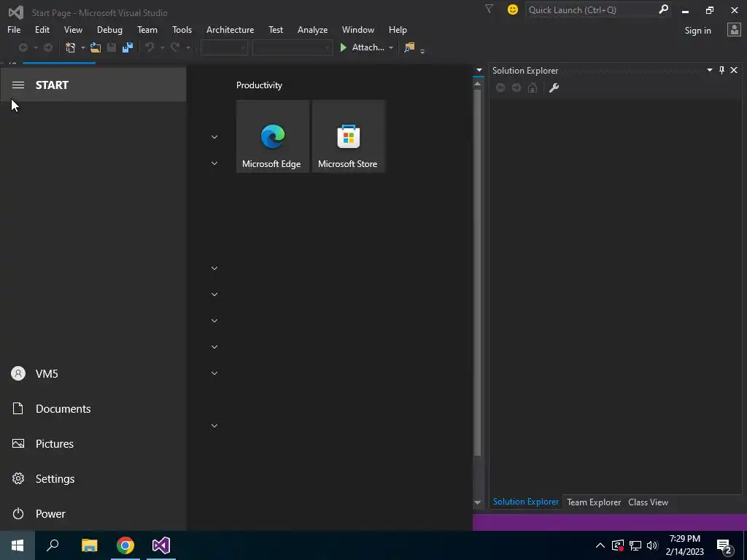Expand the Undo history dropdown arrow

point(163,47)
